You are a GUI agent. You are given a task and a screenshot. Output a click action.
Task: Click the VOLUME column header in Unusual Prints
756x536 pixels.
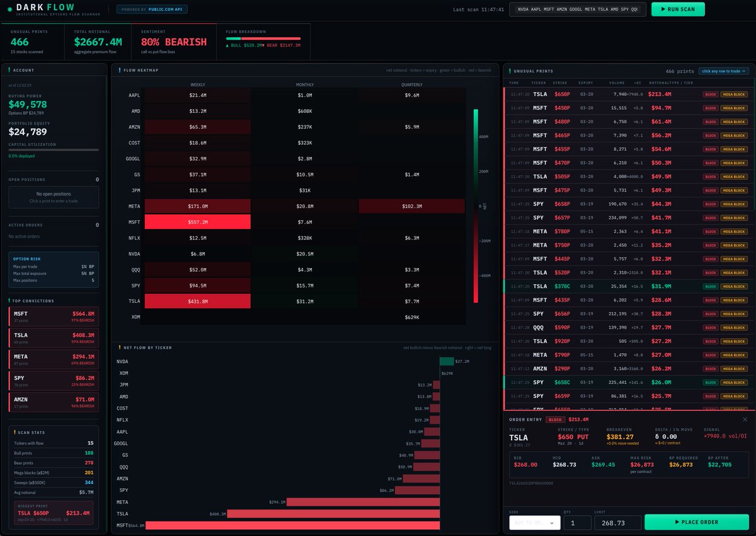click(617, 83)
